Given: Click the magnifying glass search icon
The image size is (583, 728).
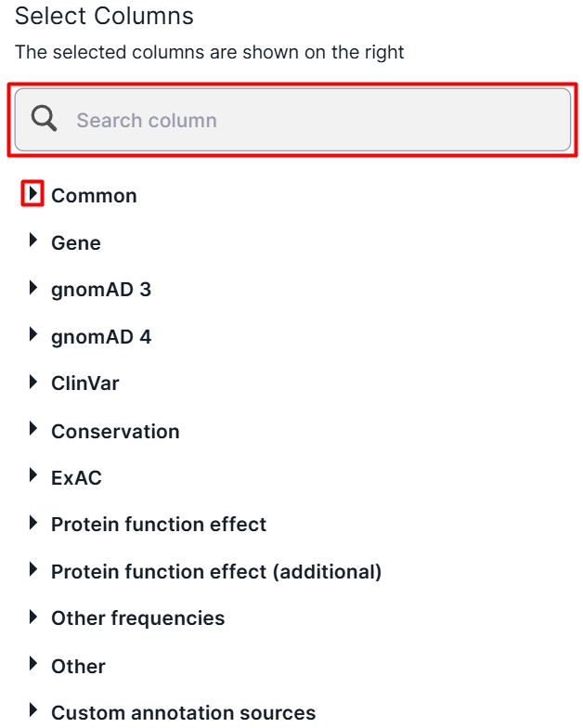Looking at the screenshot, I should [x=45, y=119].
